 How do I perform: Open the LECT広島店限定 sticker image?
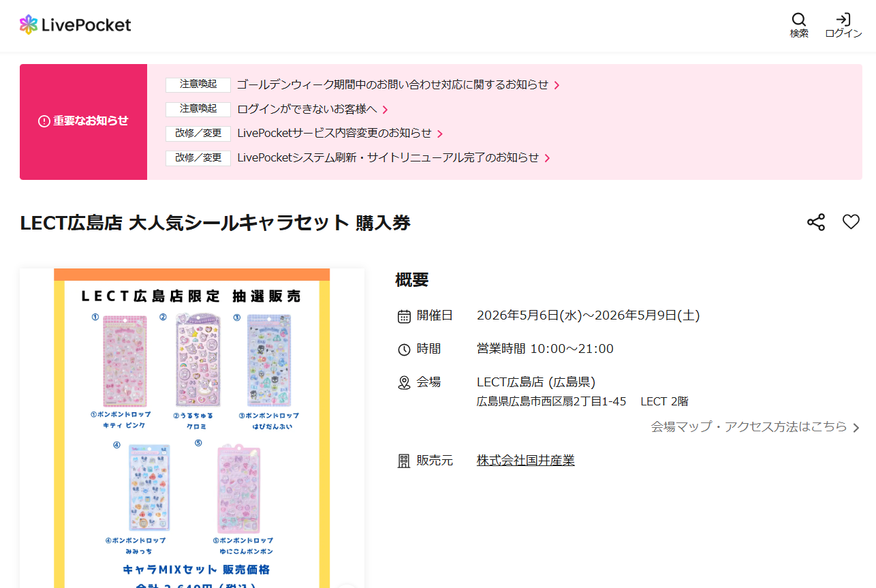[x=192, y=428]
